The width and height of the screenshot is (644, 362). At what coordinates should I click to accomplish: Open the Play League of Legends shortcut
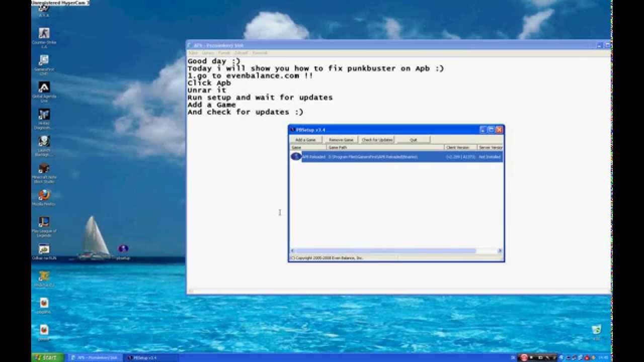(44, 226)
